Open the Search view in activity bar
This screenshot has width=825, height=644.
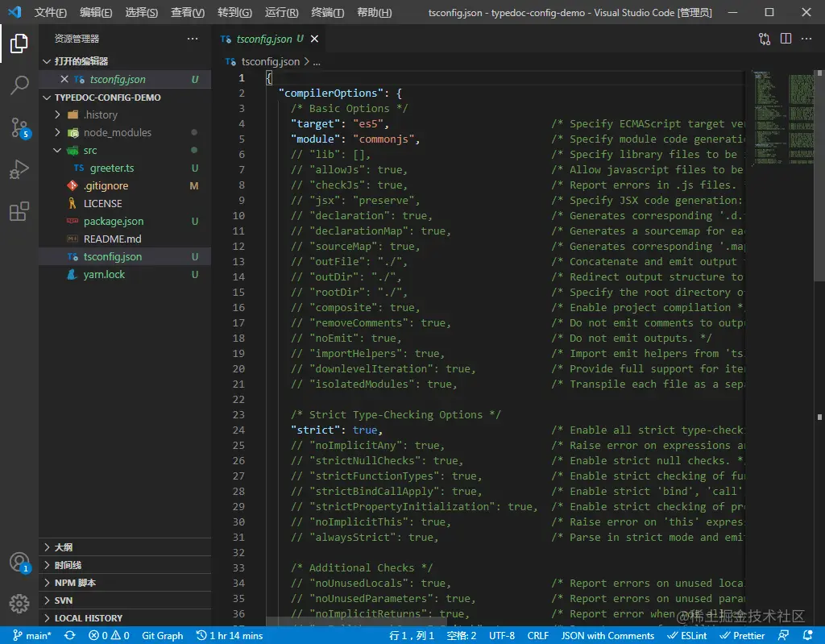(x=19, y=85)
